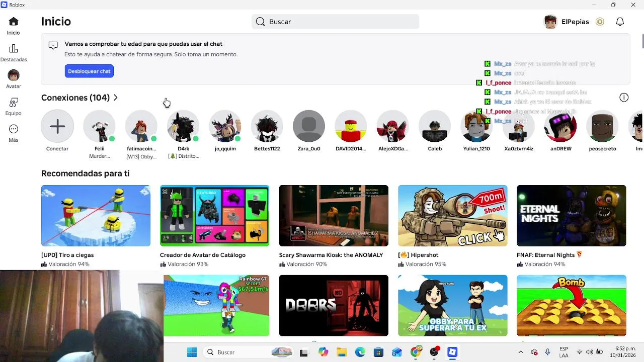The image size is (644, 362).
Task: Open friend Bettes1122's avatar
Action: [267, 126]
